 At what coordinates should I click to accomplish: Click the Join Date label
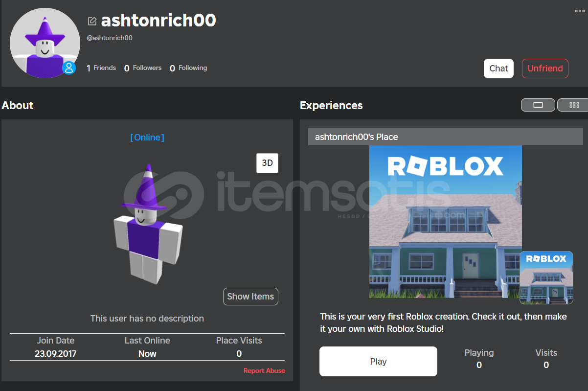click(x=56, y=341)
